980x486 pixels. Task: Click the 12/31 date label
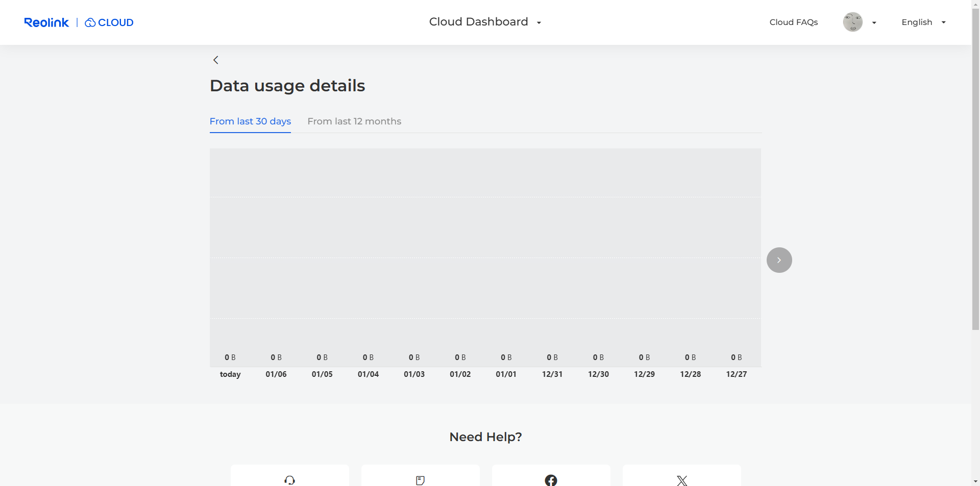point(552,374)
